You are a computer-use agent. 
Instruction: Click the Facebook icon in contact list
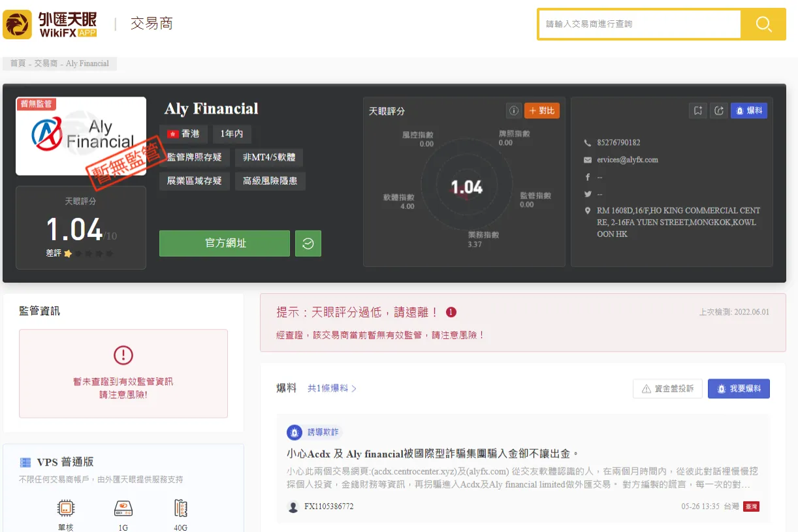click(x=588, y=177)
